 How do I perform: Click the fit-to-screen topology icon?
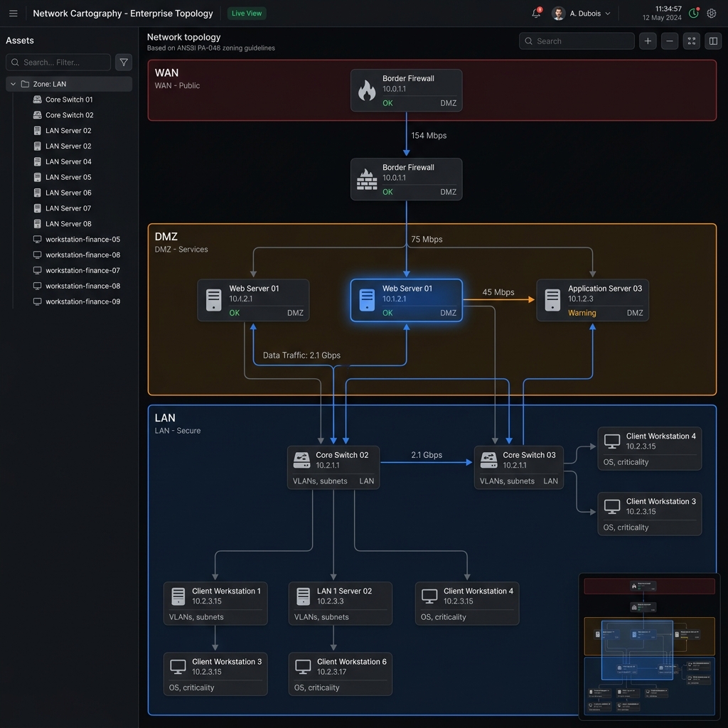click(x=692, y=41)
